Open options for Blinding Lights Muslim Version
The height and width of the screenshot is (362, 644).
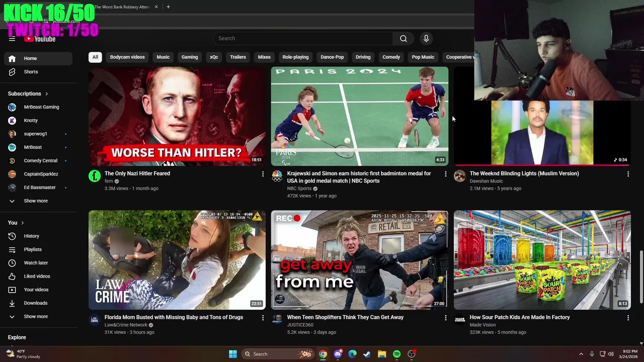628,174
